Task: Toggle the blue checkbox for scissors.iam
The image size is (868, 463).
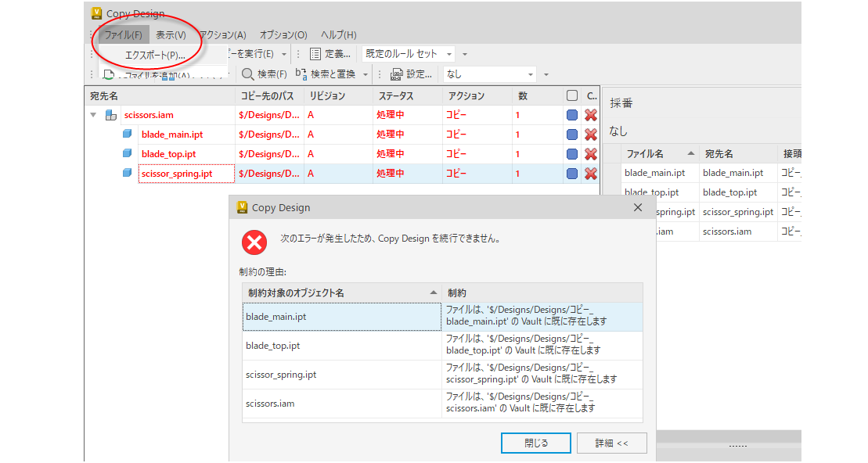Action: 572,115
